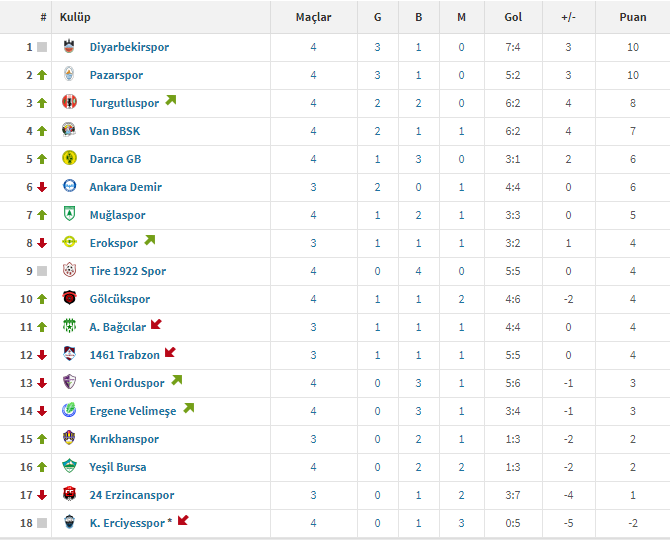Image resolution: width=670 pixels, height=540 pixels.
Task: Select the Gol column header
Action: pyautogui.click(x=513, y=17)
